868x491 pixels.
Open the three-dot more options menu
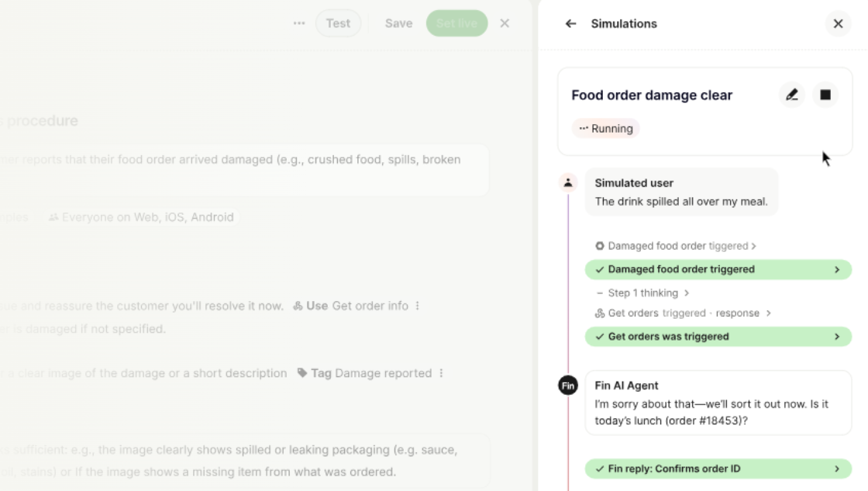299,23
